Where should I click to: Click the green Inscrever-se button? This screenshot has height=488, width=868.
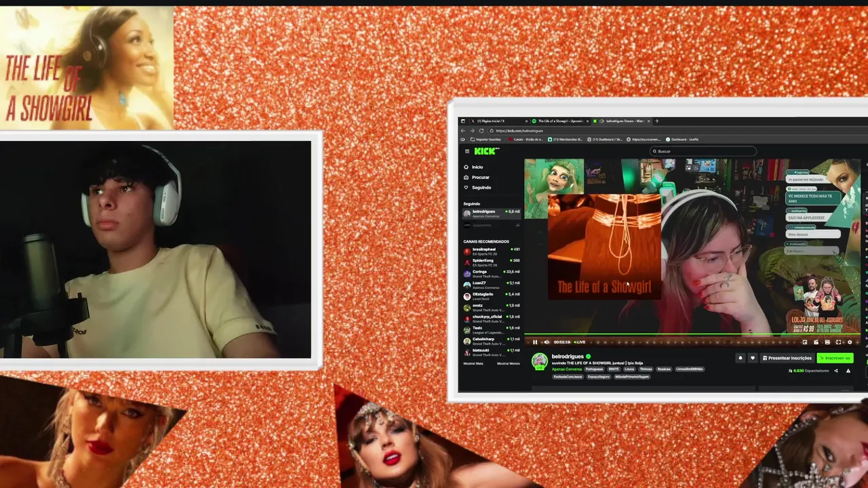pyautogui.click(x=835, y=358)
